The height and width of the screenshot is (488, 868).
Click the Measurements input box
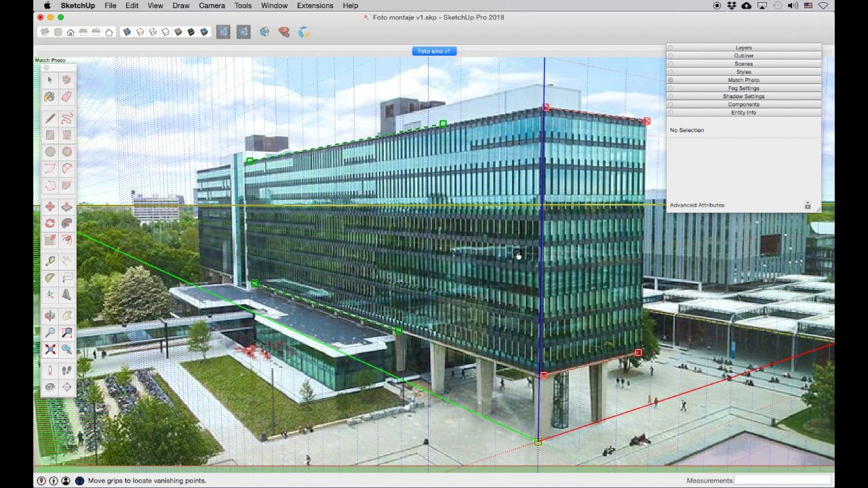click(x=783, y=481)
